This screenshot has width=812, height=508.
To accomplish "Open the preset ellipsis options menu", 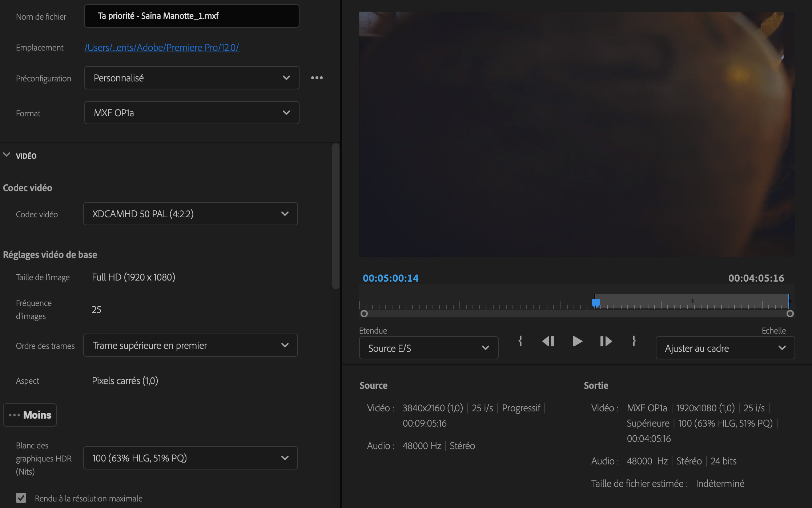I will (x=317, y=77).
